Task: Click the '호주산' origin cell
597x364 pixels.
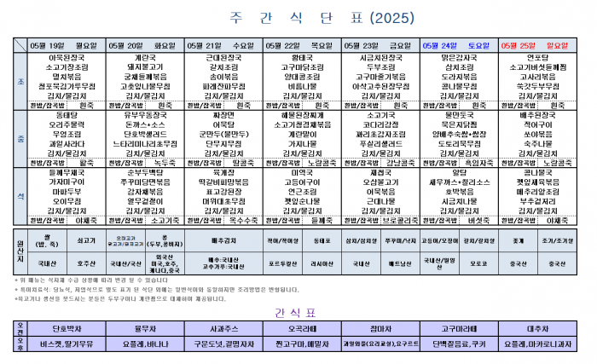Action: coord(86,263)
